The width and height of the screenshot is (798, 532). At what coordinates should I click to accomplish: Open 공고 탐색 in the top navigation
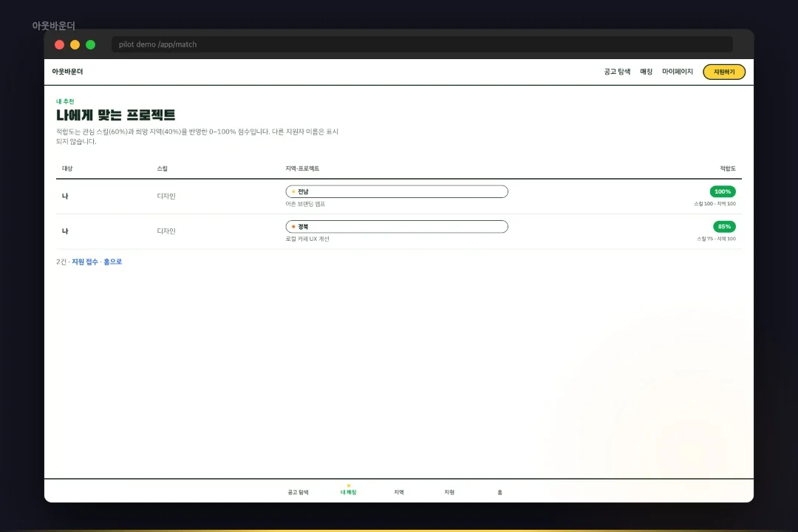[x=617, y=72]
